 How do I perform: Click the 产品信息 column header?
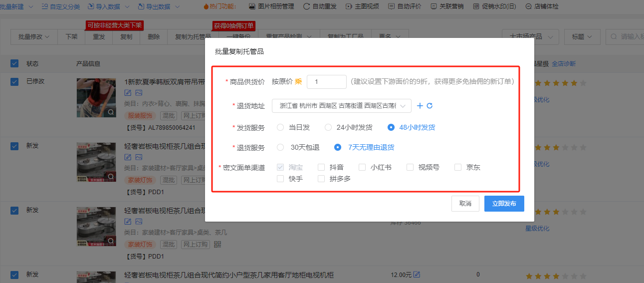tap(88, 63)
